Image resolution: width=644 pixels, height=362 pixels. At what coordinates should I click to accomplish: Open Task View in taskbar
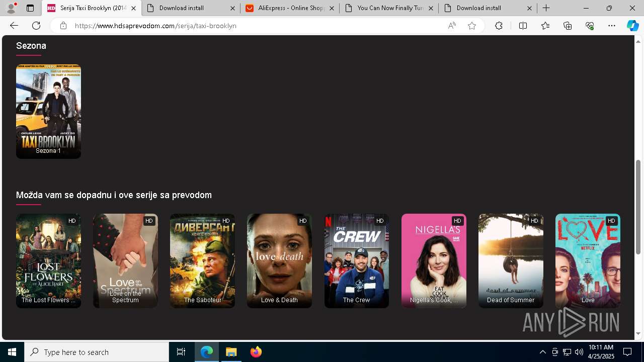coord(181,352)
